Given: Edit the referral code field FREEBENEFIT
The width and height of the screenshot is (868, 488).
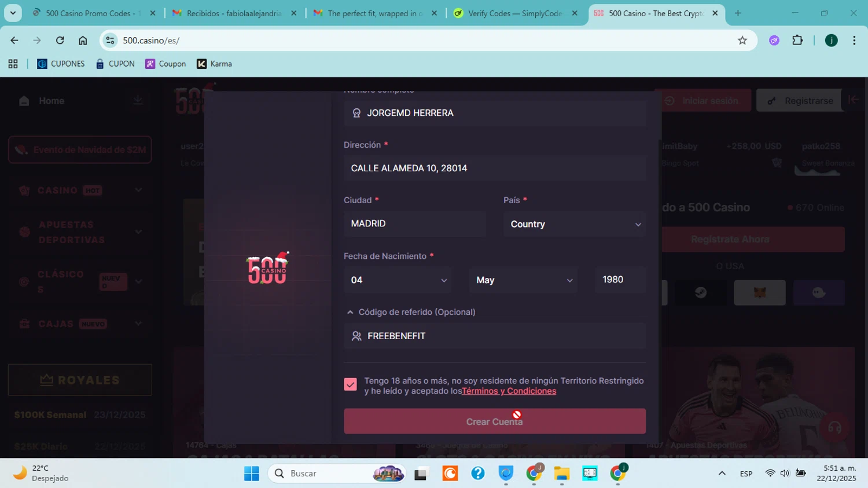Looking at the screenshot, I should coord(495,336).
